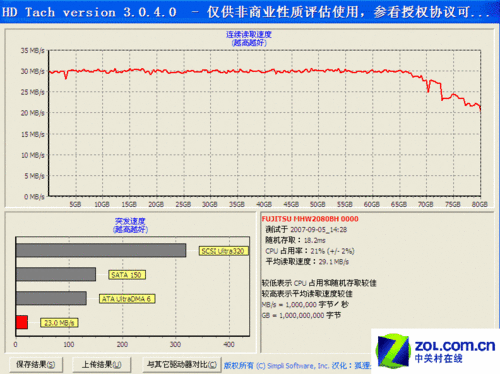Click the 平均读取速度 29.1 MB/s text
Screen dimensions: 500x374
click(x=307, y=262)
